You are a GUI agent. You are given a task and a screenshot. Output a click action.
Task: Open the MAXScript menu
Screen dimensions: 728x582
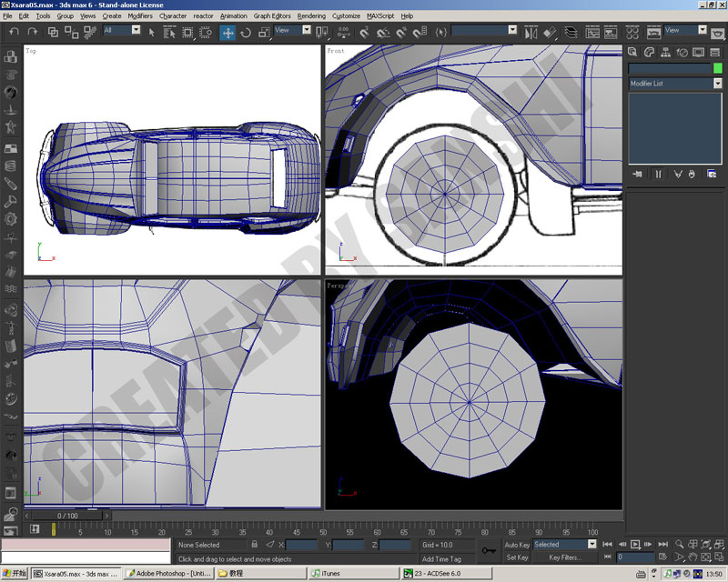pyautogui.click(x=380, y=15)
